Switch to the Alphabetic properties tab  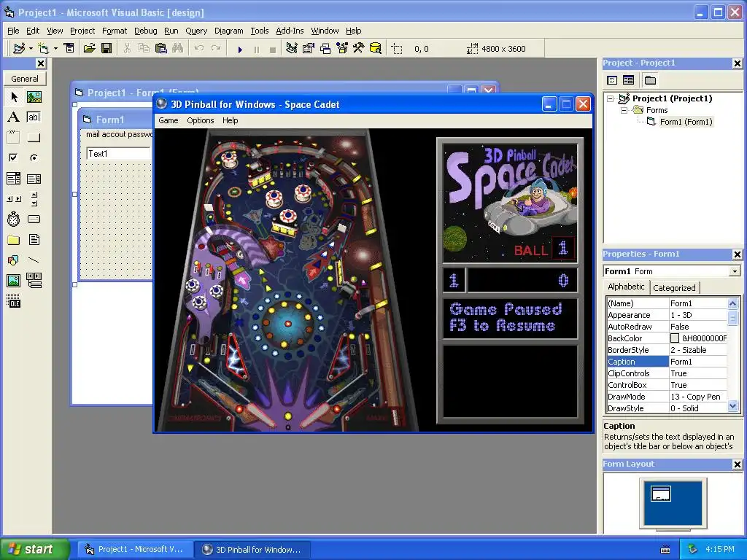tap(626, 287)
